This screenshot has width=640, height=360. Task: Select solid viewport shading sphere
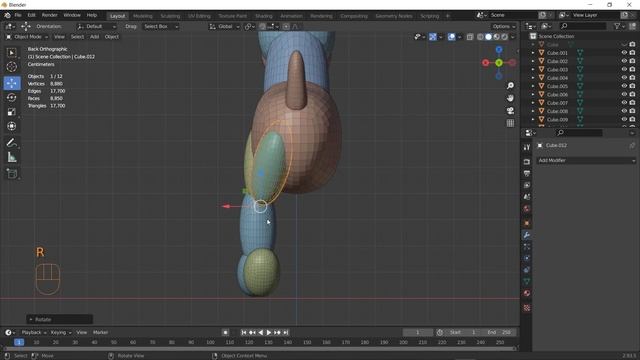point(488,37)
